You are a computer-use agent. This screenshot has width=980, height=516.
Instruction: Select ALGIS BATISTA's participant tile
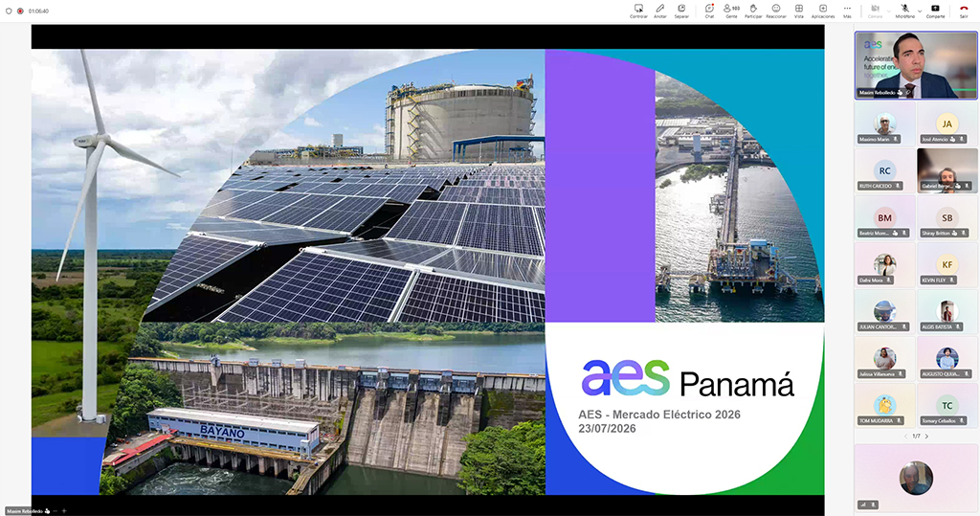coord(947,311)
